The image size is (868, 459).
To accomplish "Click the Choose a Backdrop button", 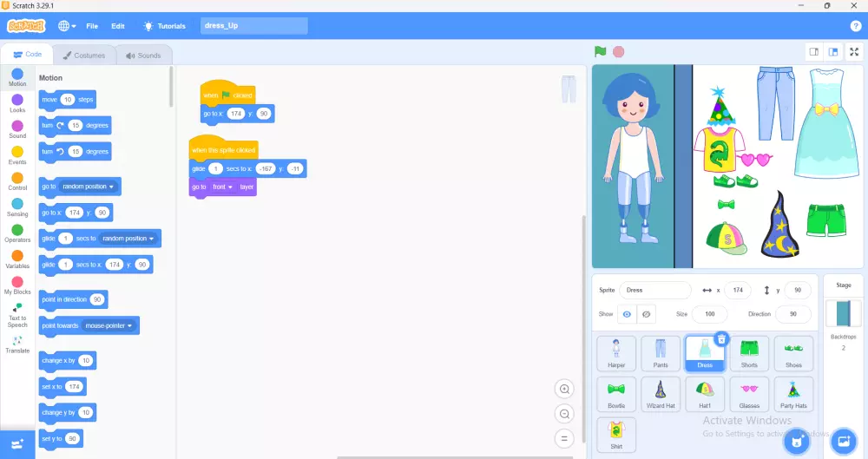I will (x=844, y=442).
